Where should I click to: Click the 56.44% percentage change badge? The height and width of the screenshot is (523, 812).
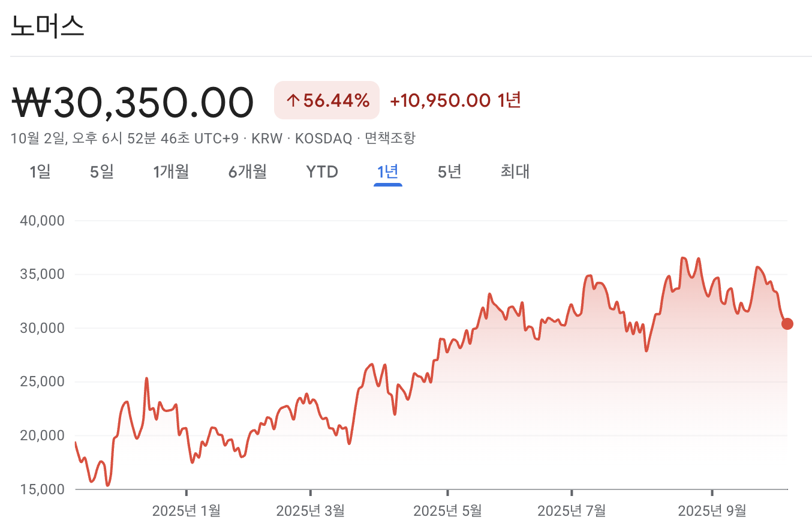coord(326,100)
